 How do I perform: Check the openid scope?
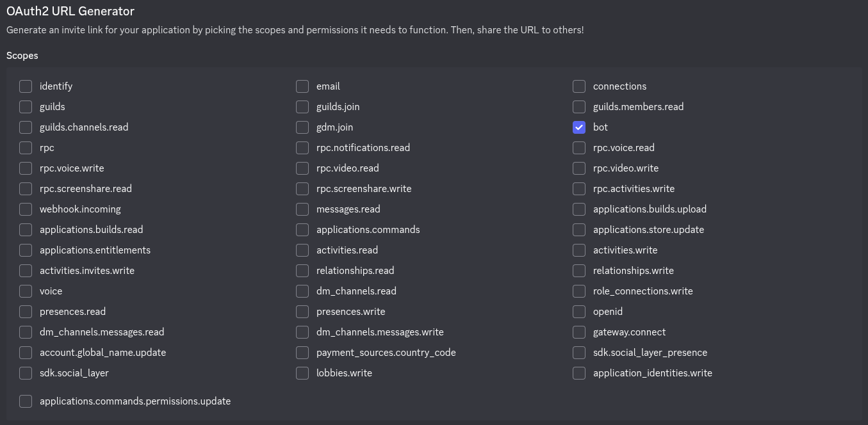(x=579, y=312)
